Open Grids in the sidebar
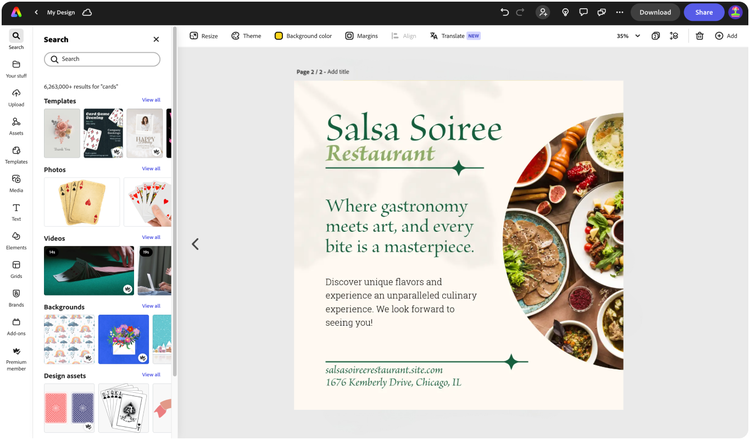The height and width of the screenshot is (440, 750). [16, 270]
